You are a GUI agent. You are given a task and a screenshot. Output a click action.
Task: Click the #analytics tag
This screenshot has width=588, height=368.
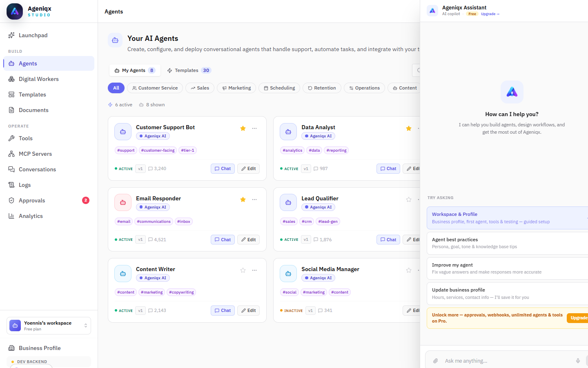pos(292,150)
